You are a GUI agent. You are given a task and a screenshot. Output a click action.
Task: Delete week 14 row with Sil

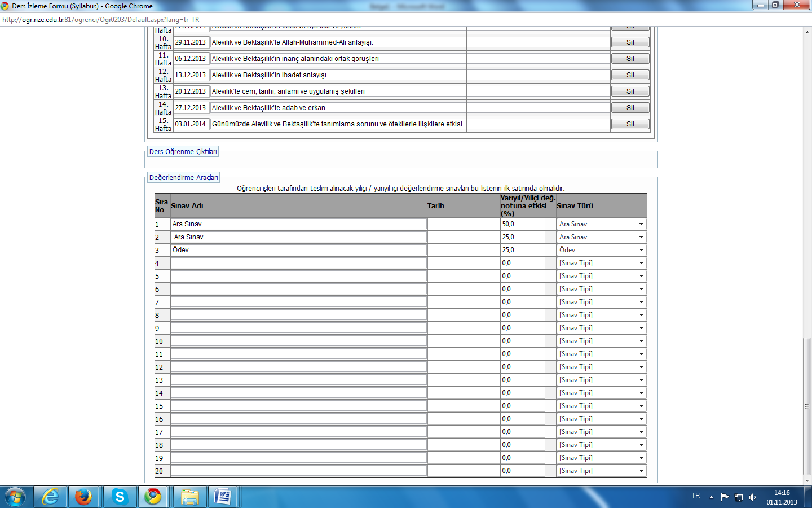click(x=630, y=108)
